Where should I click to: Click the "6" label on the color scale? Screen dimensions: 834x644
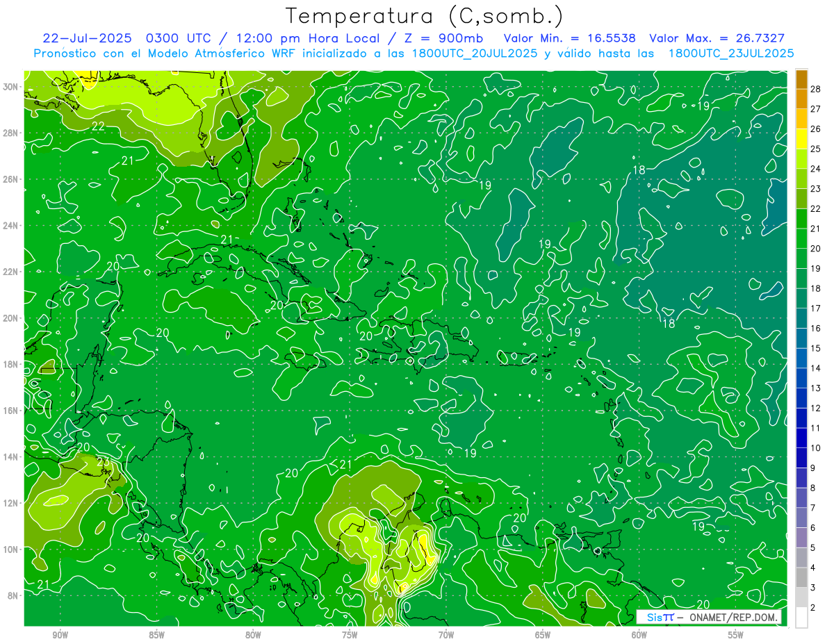click(813, 528)
